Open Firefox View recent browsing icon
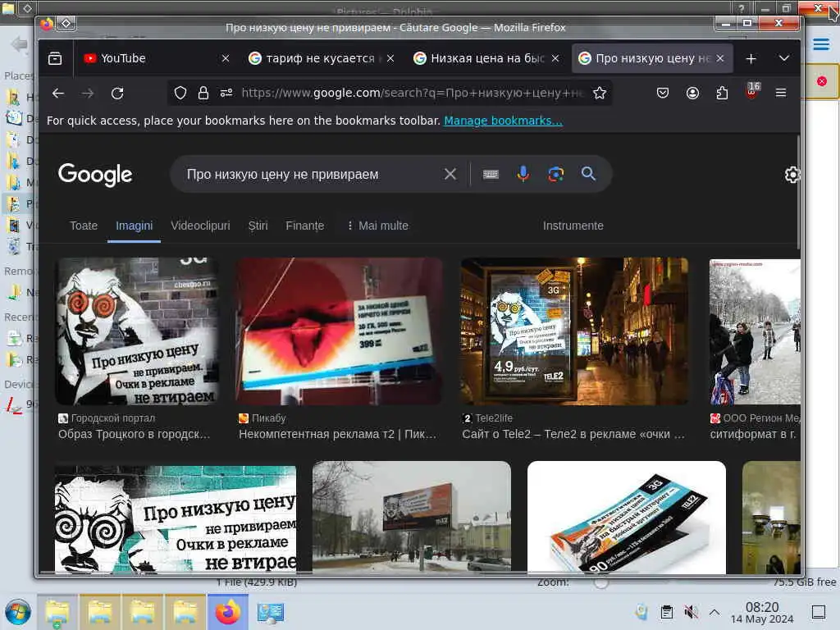Screen dimensions: 840x630 point(55,58)
